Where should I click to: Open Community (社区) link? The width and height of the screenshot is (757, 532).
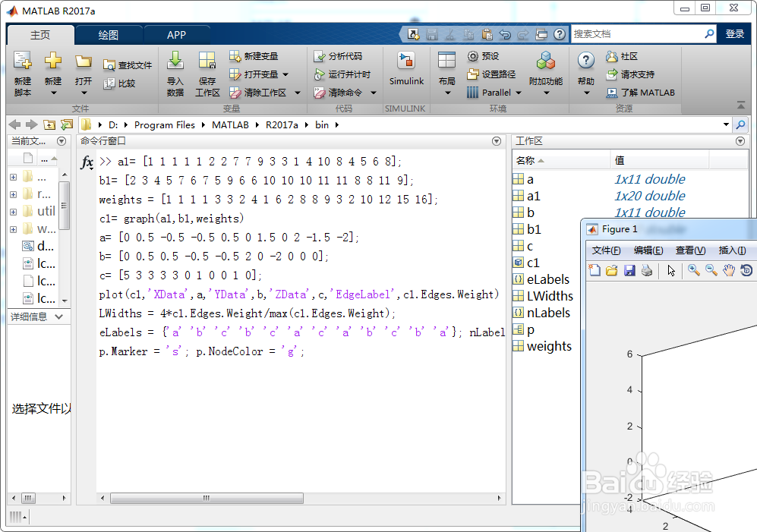[622, 56]
